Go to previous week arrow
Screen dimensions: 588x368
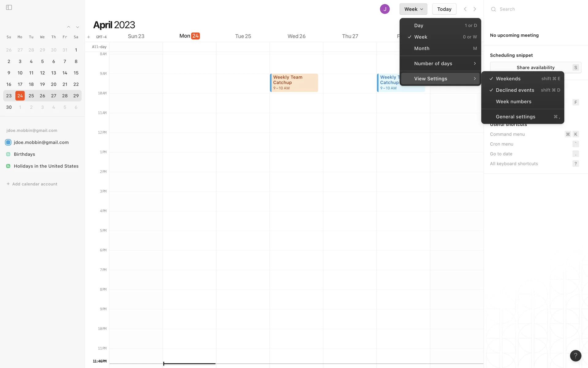(x=465, y=9)
